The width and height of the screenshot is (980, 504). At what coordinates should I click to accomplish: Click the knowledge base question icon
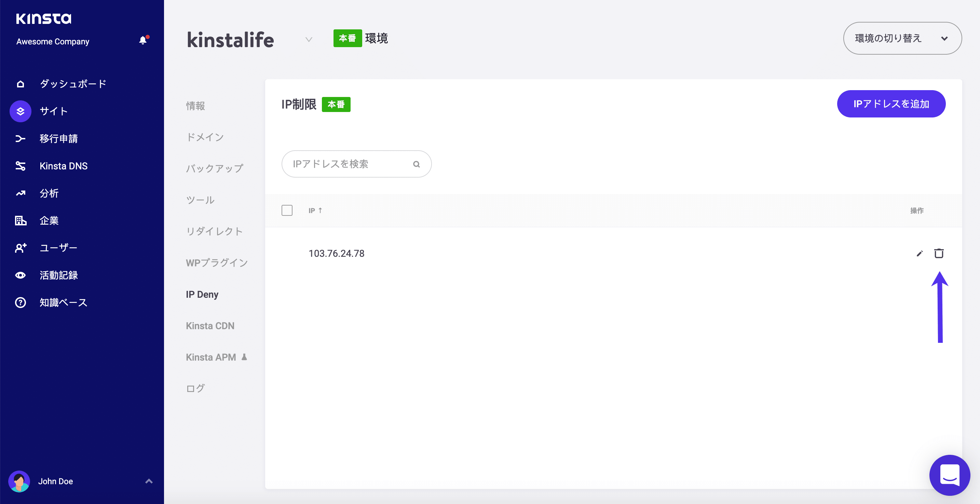click(x=21, y=303)
